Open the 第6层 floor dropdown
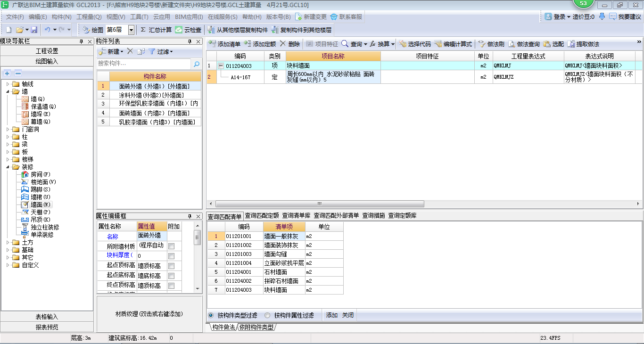Screen dimensions: 644x344 (x=131, y=30)
